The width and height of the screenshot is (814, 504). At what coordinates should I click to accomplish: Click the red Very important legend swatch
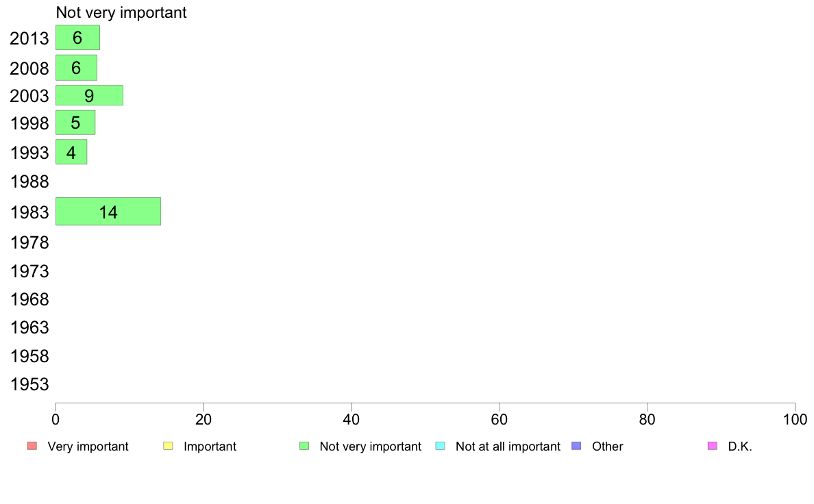click(32, 446)
